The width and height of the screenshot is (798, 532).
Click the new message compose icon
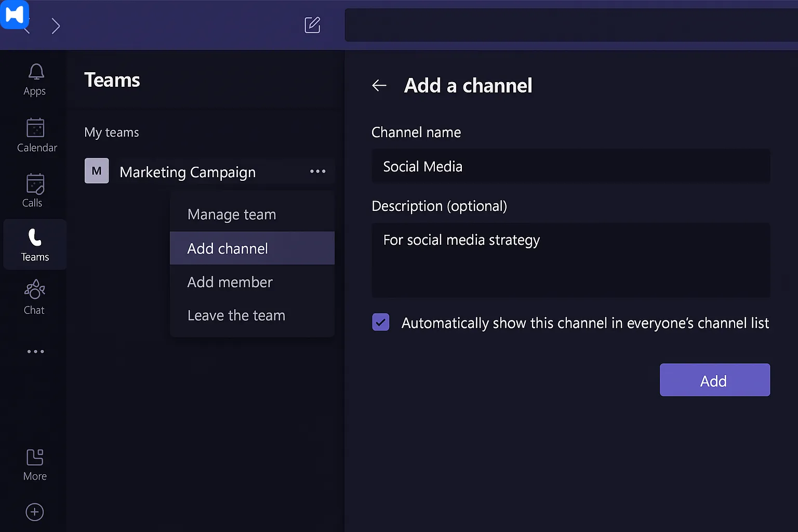coord(312,25)
